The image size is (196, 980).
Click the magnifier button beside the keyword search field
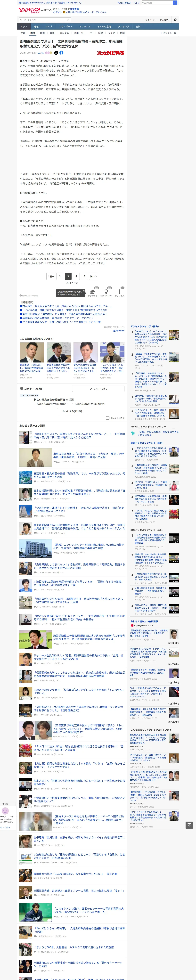point(68,20)
